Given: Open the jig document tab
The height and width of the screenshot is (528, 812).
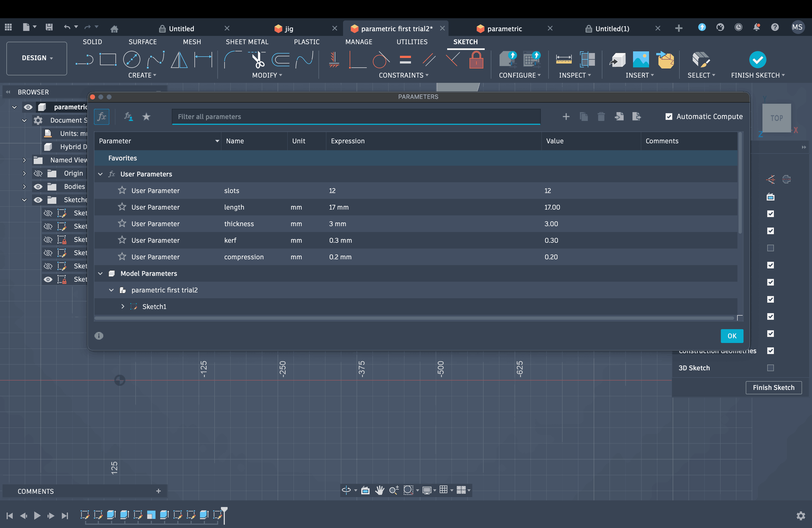Looking at the screenshot, I should (289, 29).
